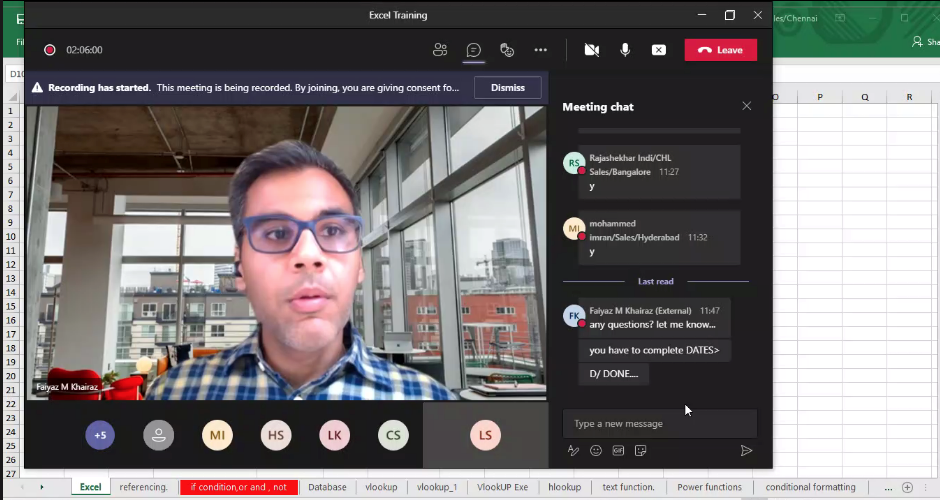The image size is (940, 500).
Task: Mute the microphone
Action: [625, 50]
